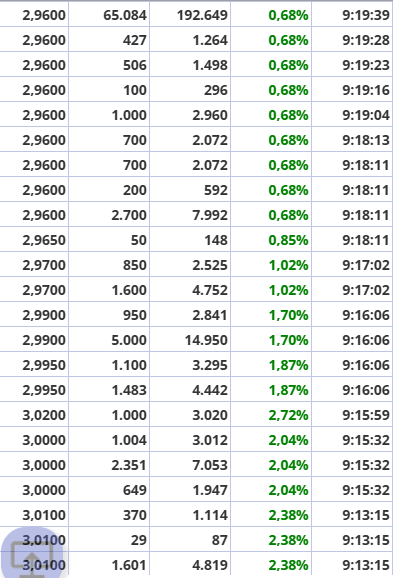
Task: Click the amount cell 2.960
Action: [x=190, y=115]
